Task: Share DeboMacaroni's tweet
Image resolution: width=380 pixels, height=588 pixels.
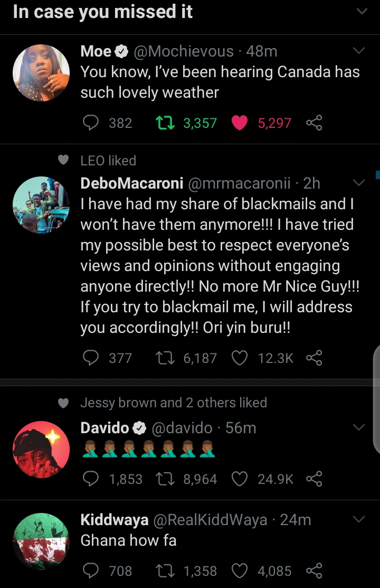Action: (x=314, y=358)
